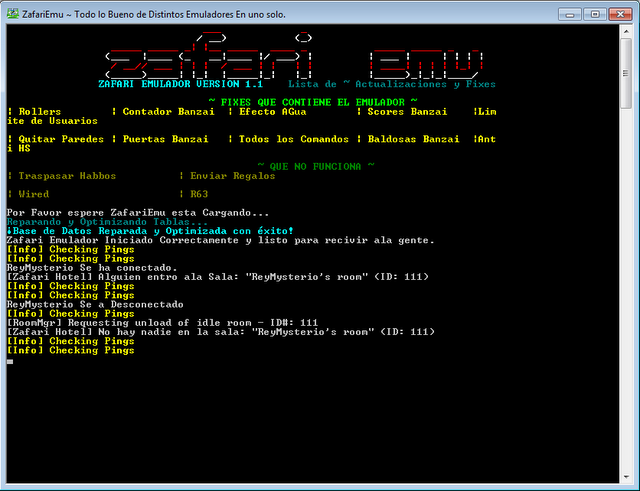This screenshot has height=491, width=640.
Task: Click 'Zafari Emulador Iniciado Correctamente' line
Action: click(x=220, y=240)
